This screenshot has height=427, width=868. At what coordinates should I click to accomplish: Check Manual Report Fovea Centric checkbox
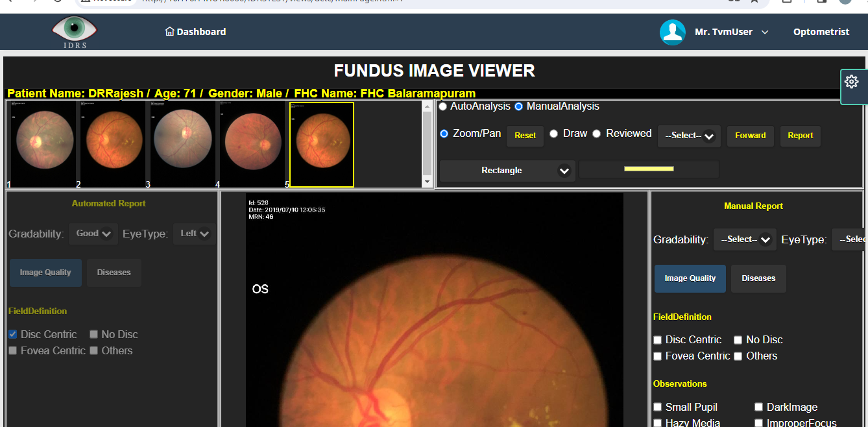click(x=658, y=356)
